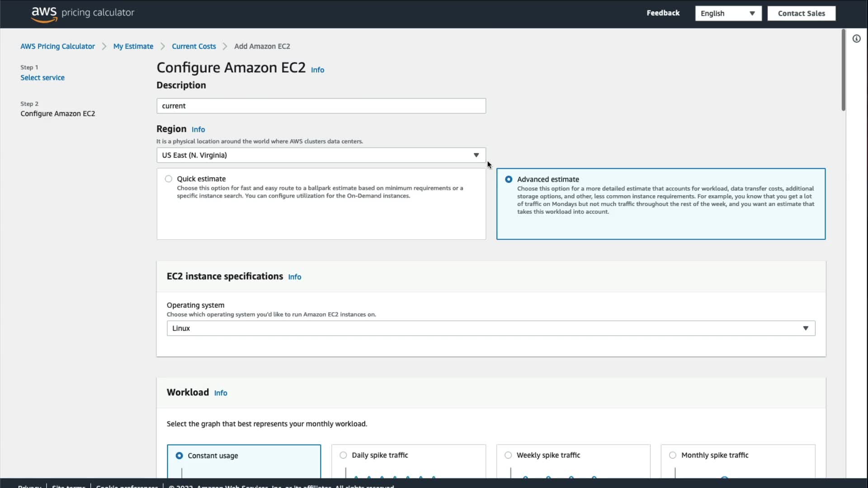This screenshot has width=868, height=488.
Task: Choose Weekly spike traffic workload
Action: [508, 455]
